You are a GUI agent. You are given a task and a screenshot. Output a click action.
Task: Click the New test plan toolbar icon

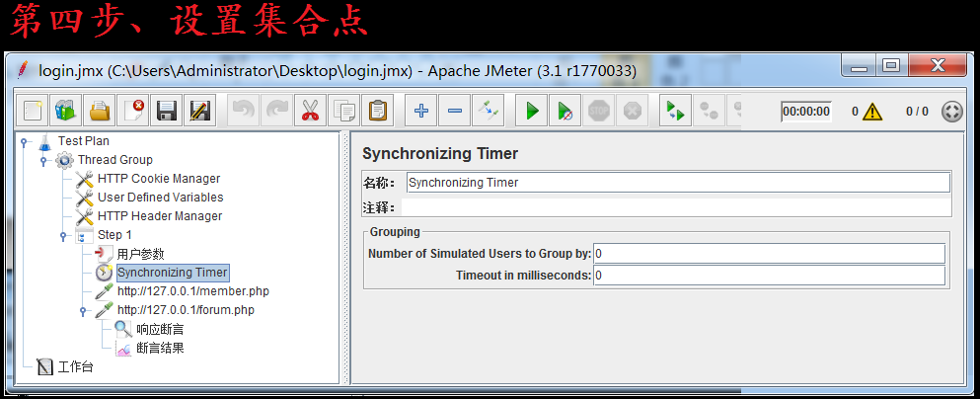click(32, 112)
